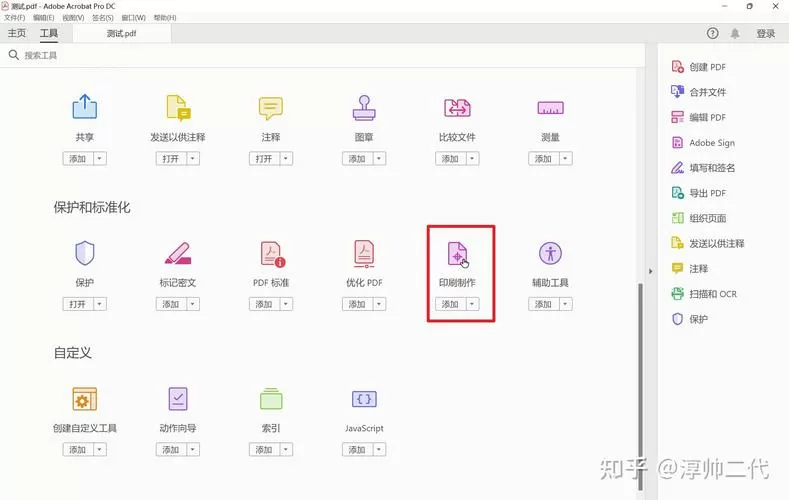Expand dropdown arrow under 辅助工具 tool
The image size is (789, 500).
point(565,304)
